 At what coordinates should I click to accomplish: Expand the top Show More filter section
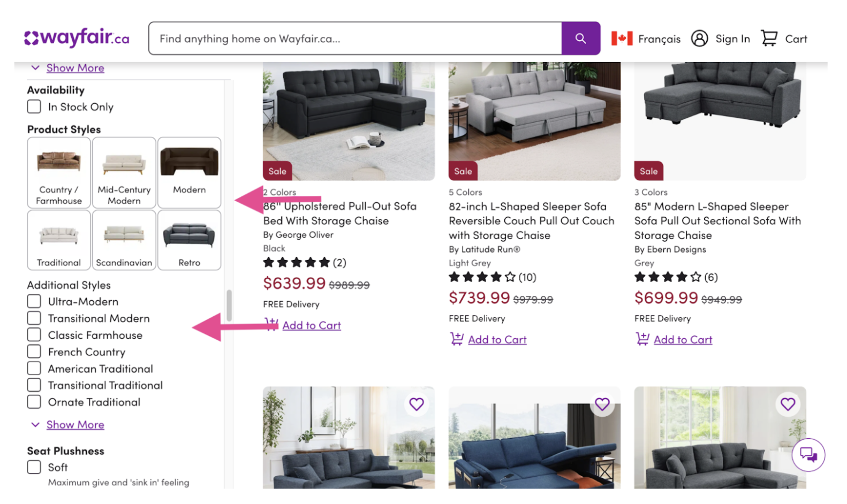[x=75, y=67]
